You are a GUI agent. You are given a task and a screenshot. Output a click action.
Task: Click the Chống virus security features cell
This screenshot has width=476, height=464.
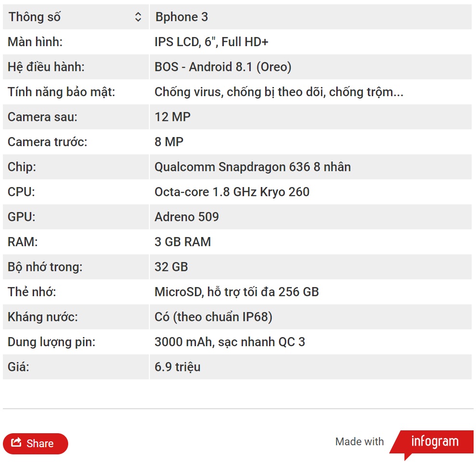coord(311,92)
